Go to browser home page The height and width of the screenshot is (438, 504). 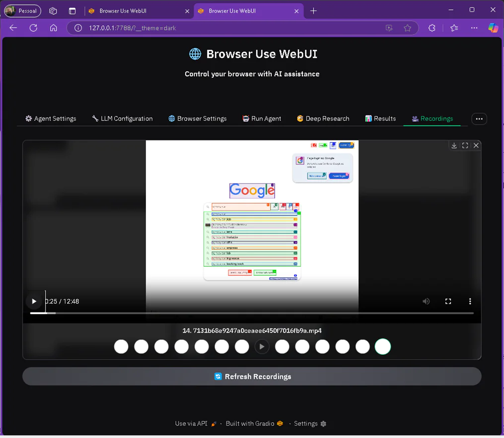[53, 28]
